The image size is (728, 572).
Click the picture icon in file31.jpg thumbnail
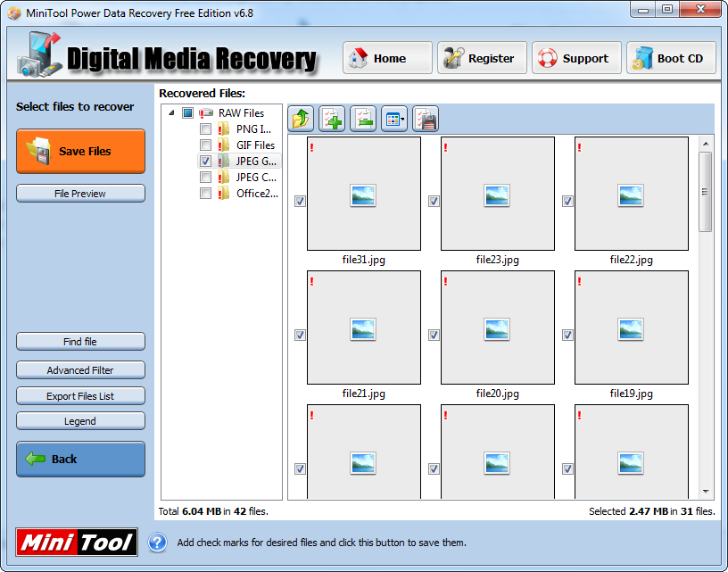pyautogui.click(x=363, y=195)
